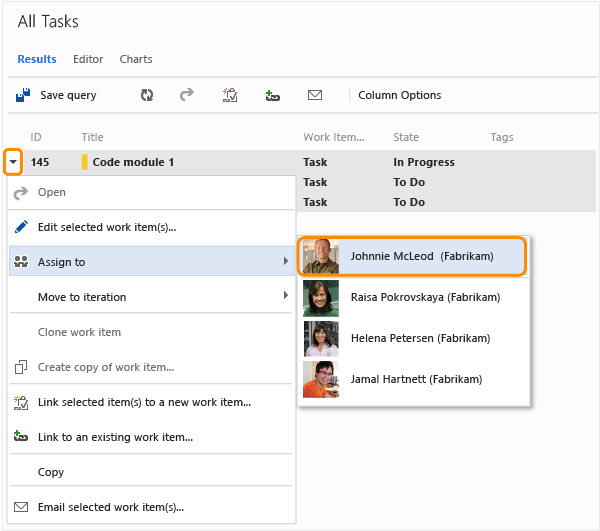The image size is (600, 531).
Task: Select the 'Code module 1' title
Action: [133, 162]
